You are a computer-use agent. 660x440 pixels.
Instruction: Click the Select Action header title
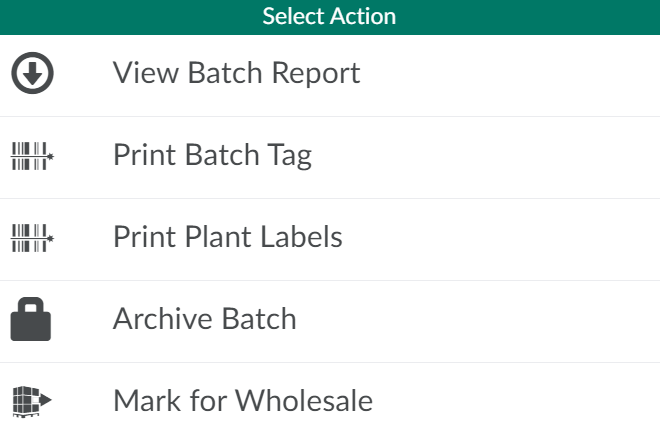coord(329,17)
